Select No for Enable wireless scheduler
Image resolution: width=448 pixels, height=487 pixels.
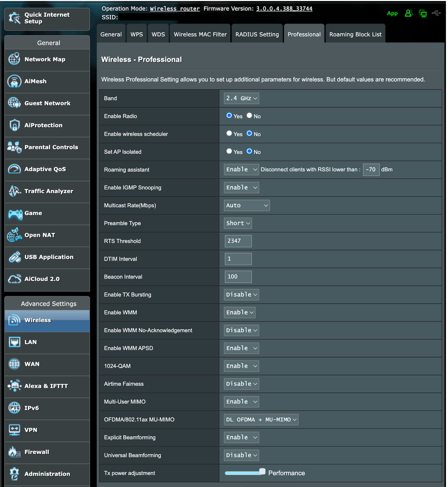pyautogui.click(x=249, y=134)
